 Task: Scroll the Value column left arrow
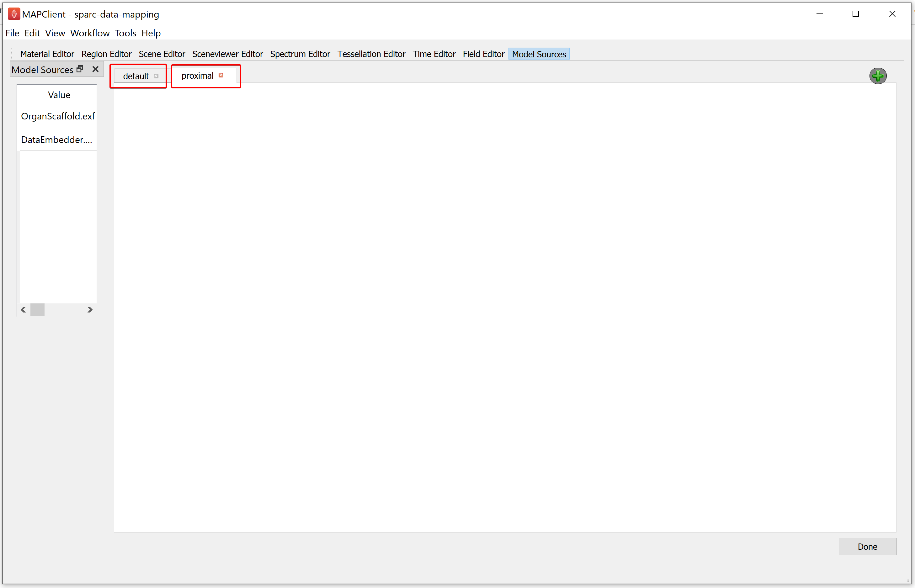coord(23,310)
